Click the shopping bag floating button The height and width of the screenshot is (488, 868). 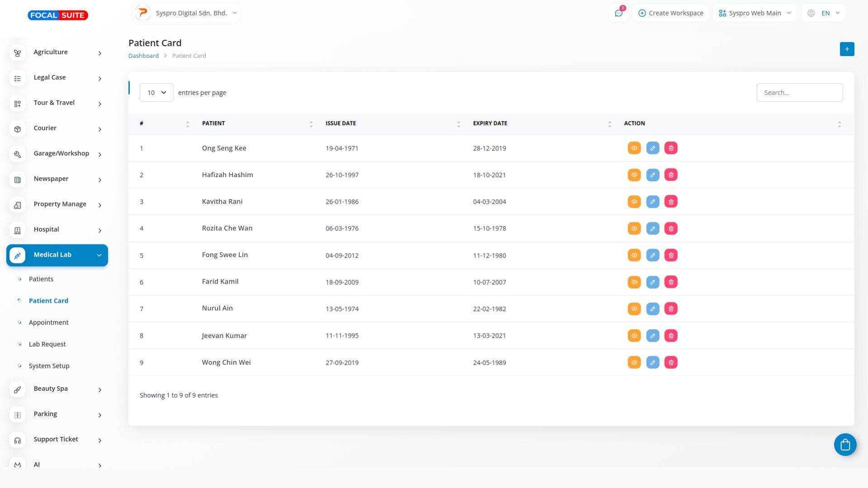coord(845,445)
